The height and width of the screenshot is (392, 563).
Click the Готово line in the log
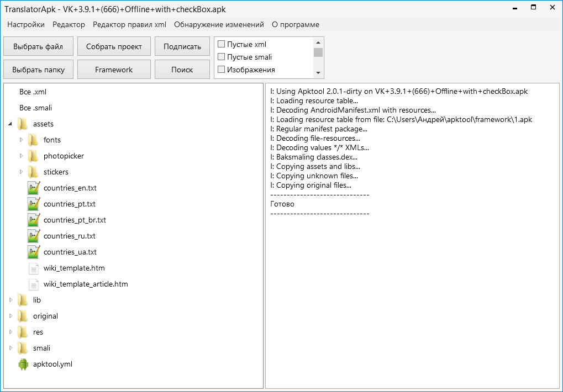pyautogui.click(x=282, y=204)
